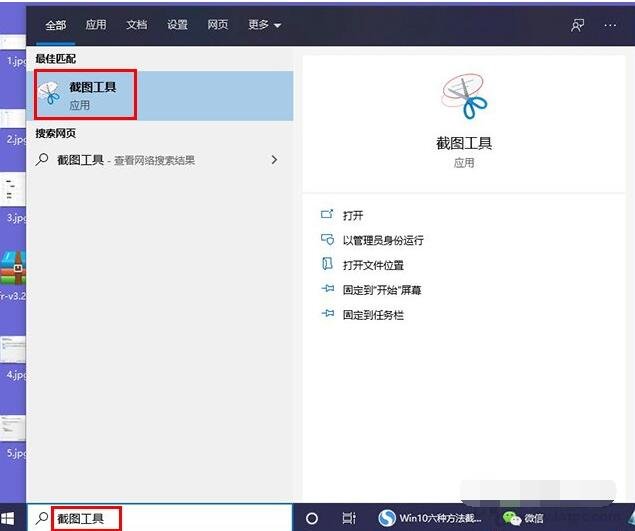Click the open icon next to 打开
Viewport: 635px width, 531px height.
coord(327,214)
